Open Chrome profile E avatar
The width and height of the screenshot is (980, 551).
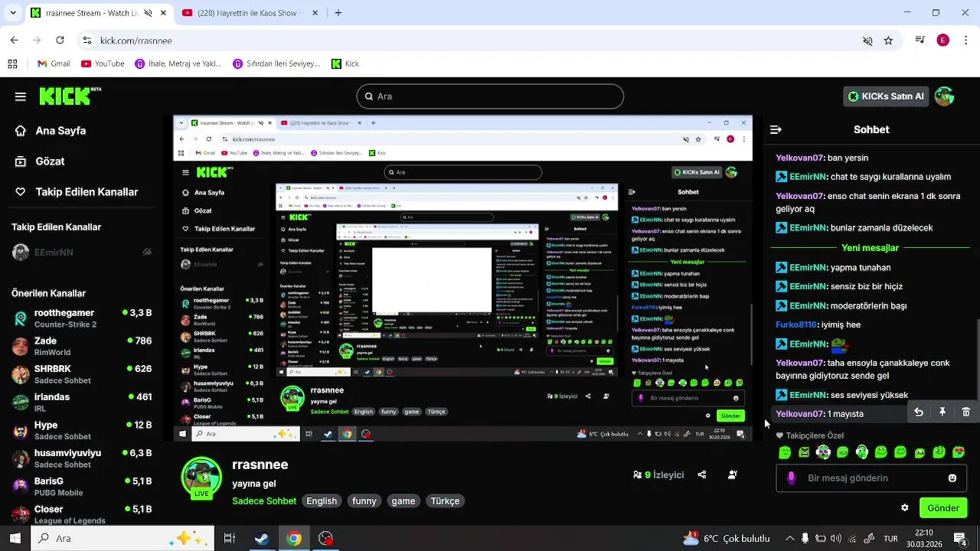point(943,41)
